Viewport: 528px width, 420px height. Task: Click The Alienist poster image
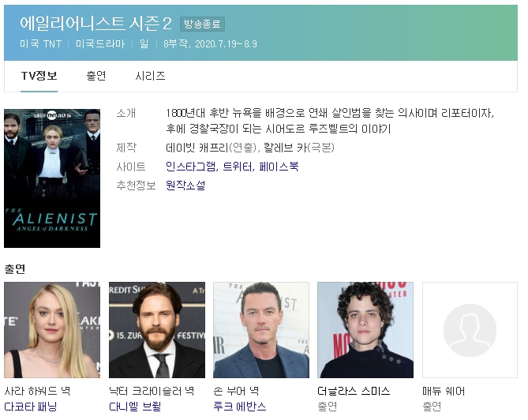[52, 178]
